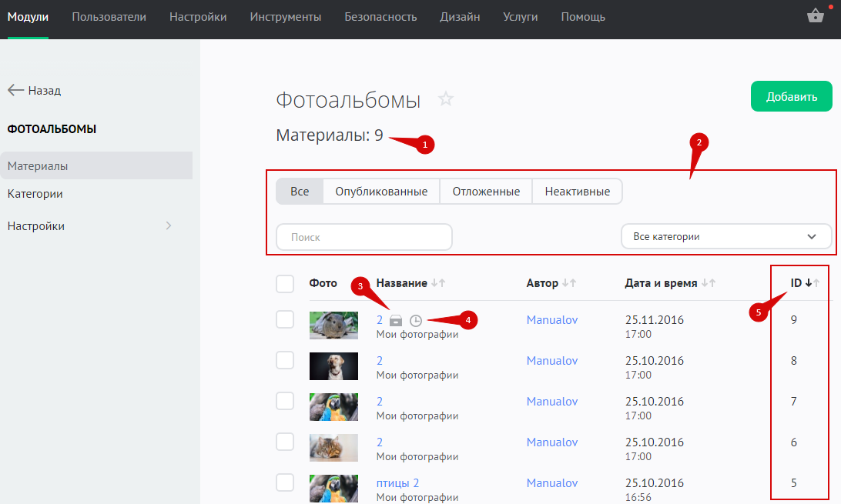Click the guinea pig photo thumbnail
The height and width of the screenshot is (504, 841).
(333, 325)
